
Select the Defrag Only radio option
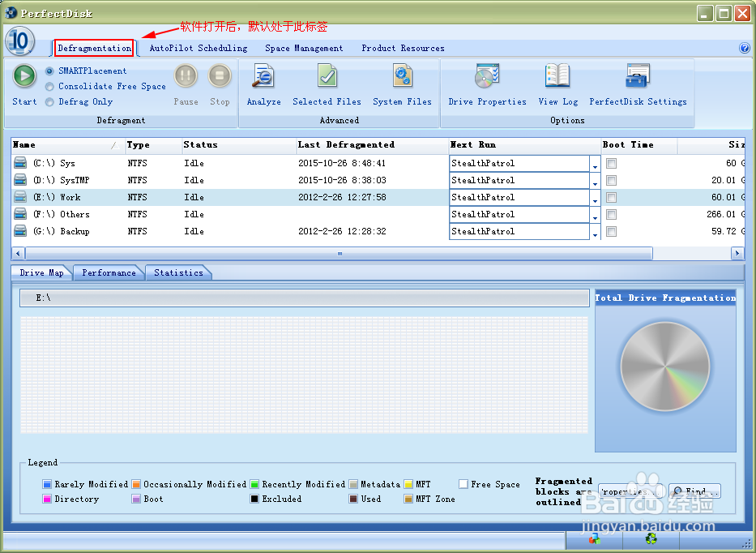pyautogui.click(x=49, y=102)
